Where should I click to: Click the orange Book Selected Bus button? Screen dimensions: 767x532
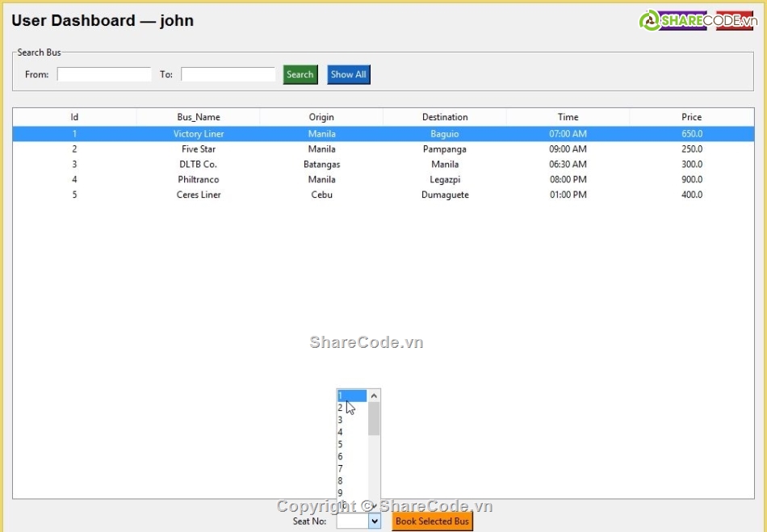(x=432, y=521)
